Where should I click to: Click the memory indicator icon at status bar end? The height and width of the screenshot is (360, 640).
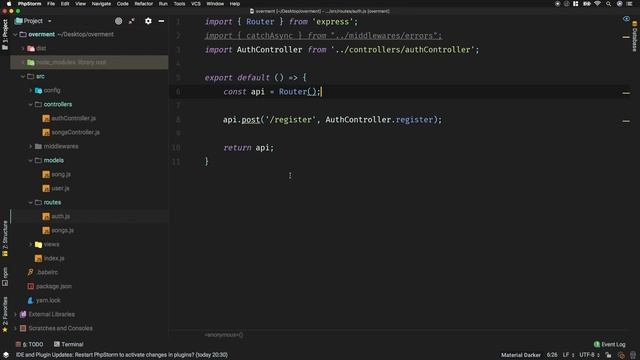(633, 355)
